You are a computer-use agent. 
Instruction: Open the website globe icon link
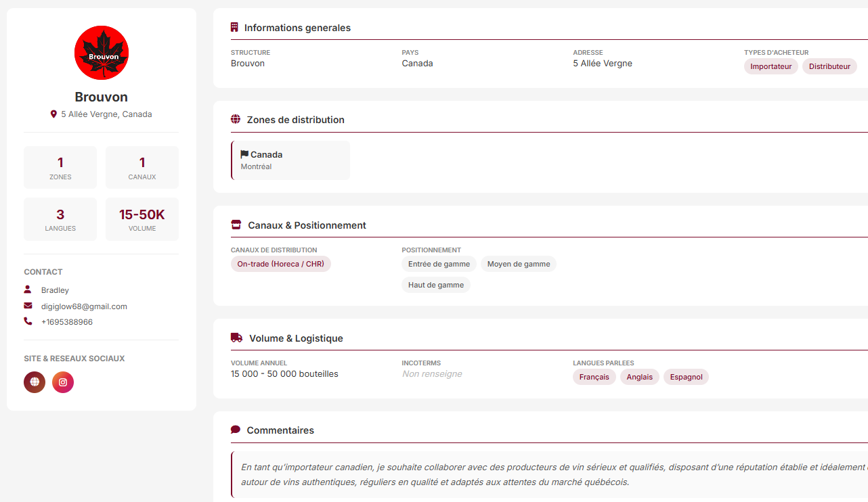coord(35,382)
